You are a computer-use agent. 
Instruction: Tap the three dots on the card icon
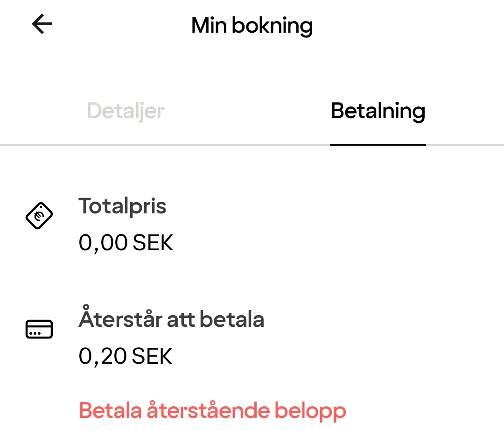34,333
